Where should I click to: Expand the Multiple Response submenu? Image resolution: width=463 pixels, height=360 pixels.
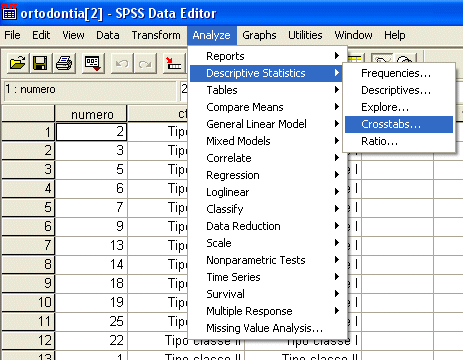[x=267, y=311]
